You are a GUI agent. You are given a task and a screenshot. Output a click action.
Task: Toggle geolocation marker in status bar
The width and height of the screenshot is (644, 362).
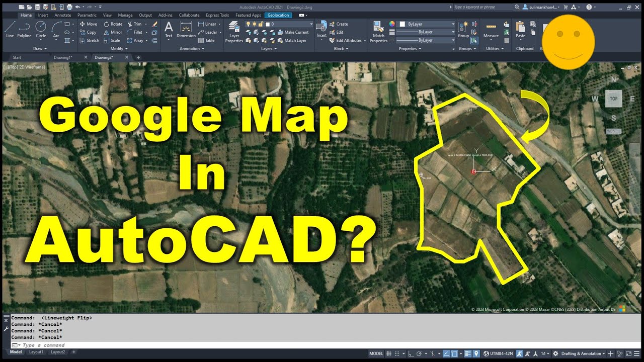(476, 353)
